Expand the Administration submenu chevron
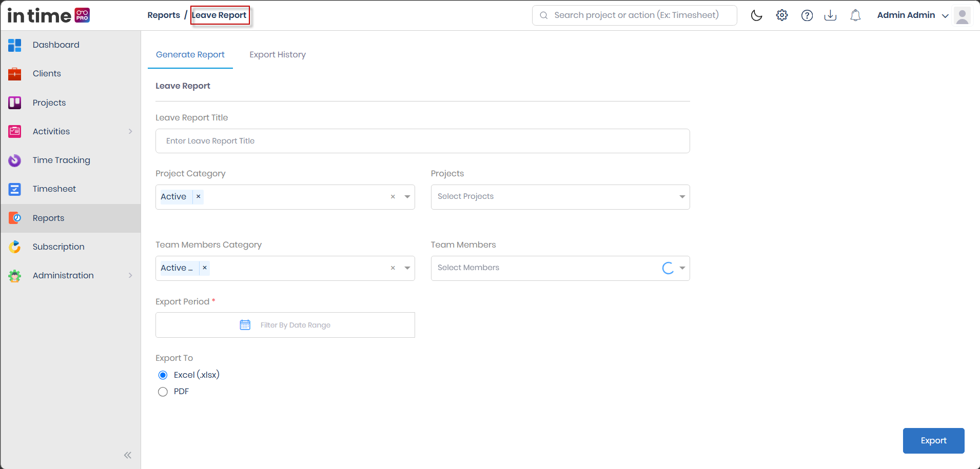Viewport: 980px width, 469px height. click(130, 276)
